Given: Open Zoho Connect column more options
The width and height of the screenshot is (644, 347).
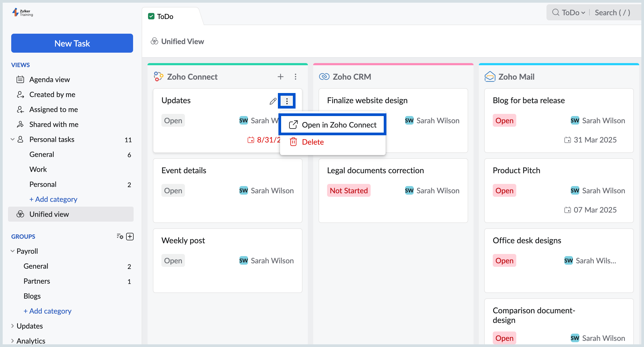Looking at the screenshot, I should 296,77.
